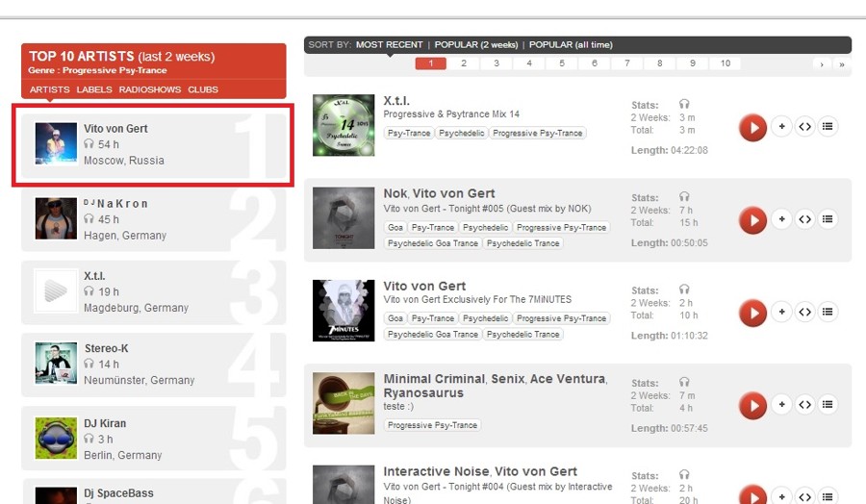This screenshot has height=504, width=866.
Task: Play Vito von Gert Exclusively For The 7MiNUTES
Action: point(752,313)
